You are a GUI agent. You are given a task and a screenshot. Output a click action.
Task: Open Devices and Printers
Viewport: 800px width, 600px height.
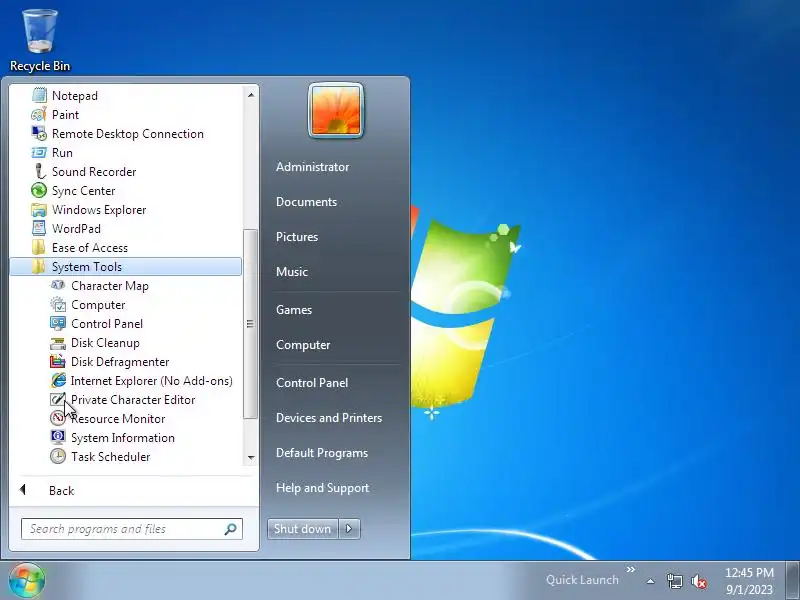click(329, 418)
